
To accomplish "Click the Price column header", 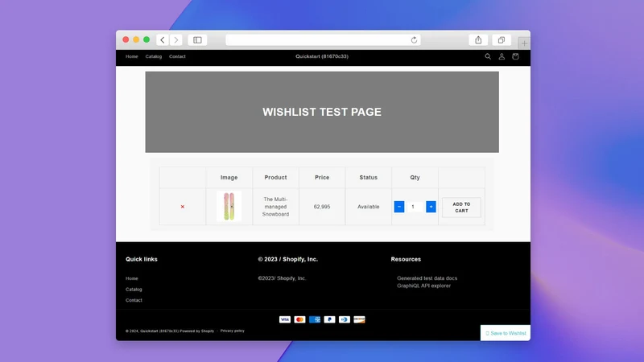I will click(322, 177).
